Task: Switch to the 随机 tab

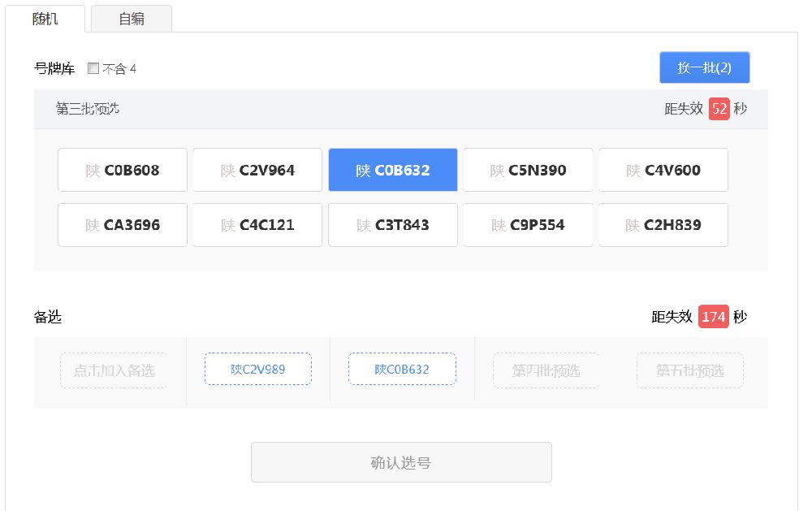Action: tap(45, 19)
